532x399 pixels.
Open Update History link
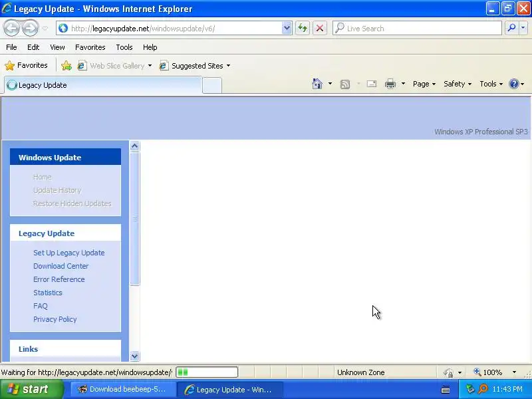(x=57, y=190)
